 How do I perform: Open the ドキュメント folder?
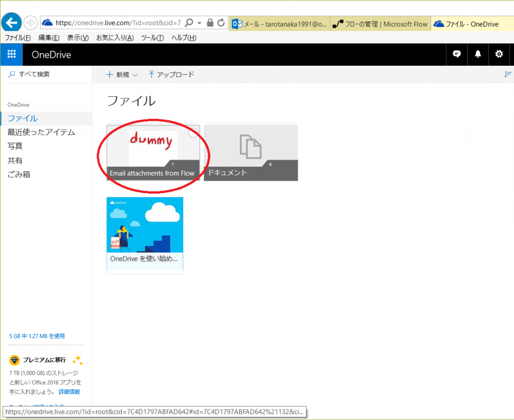pos(251,153)
